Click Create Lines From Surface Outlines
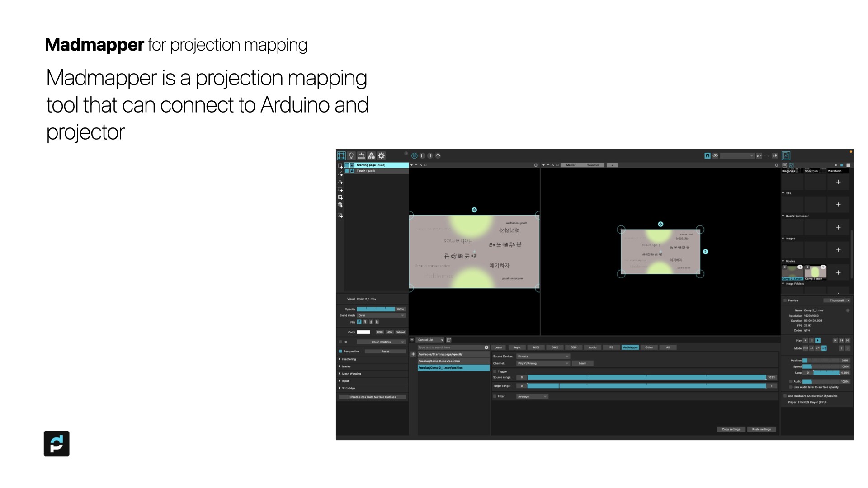This screenshot has width=868, height=488. [x=373, y=397]
